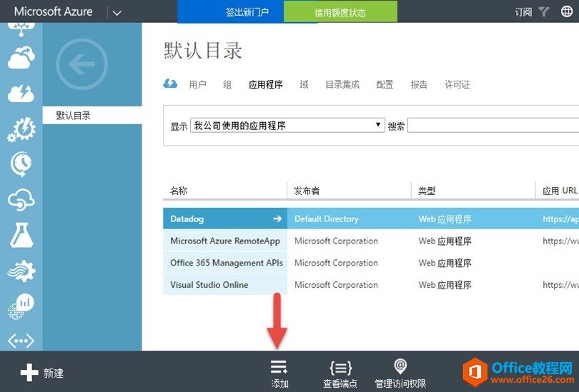
Task: Click the Datadog app URL link
Action: (560, 219)
